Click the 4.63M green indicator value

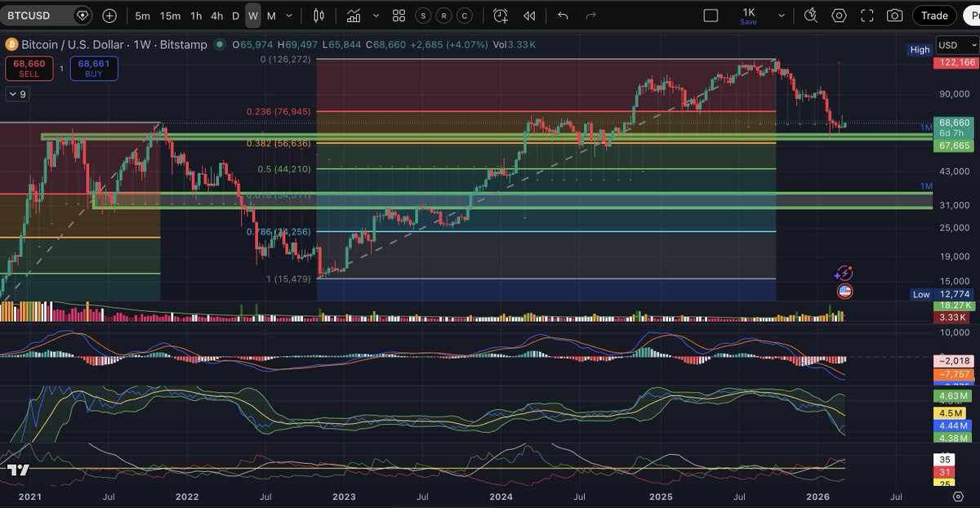click(952, 396)
